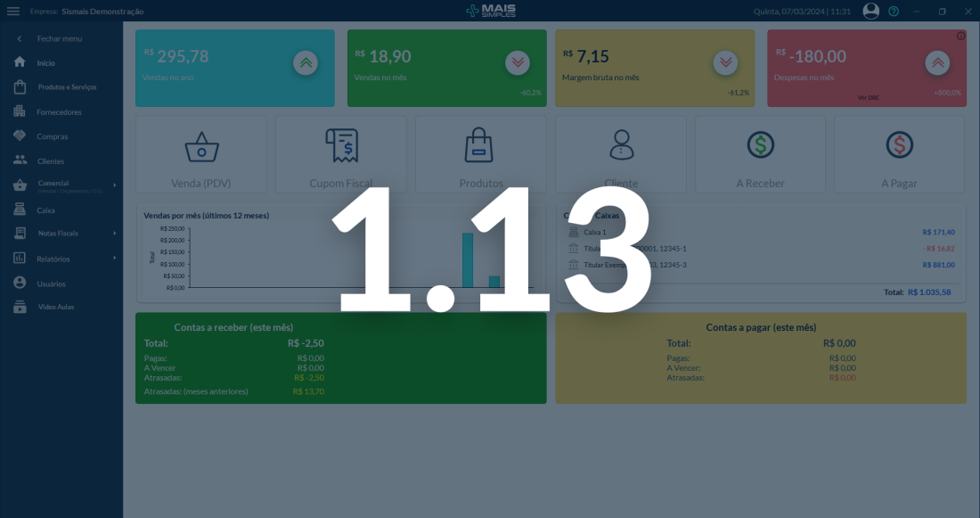Open the A Pagar red dollar tile
Viewport: 980px width, 518px height.
tap(900, 154)
